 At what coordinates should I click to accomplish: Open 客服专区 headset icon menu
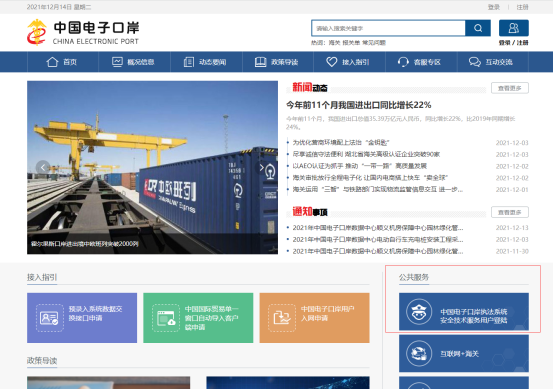click(x=421, y=62)
